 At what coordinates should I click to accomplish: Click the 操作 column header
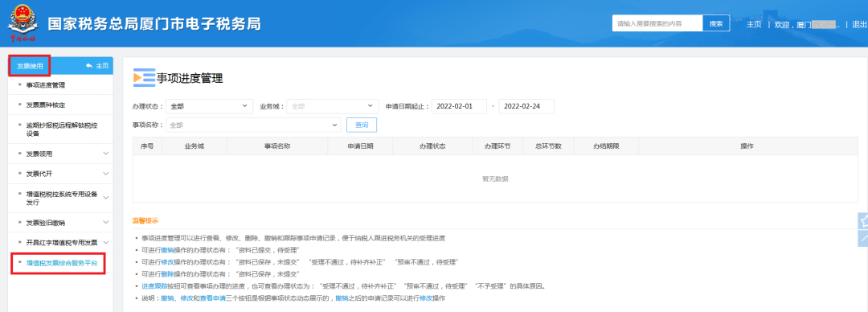[747, 146]
